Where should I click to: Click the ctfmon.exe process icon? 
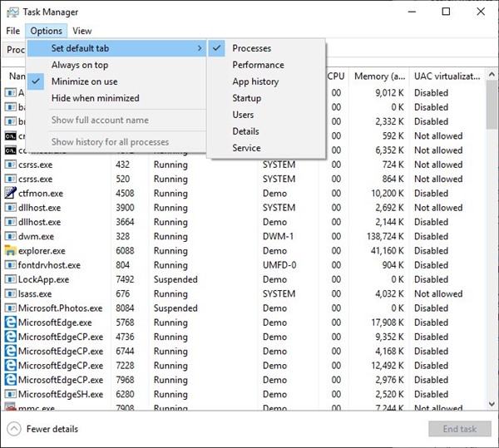(x=11, y=193)
